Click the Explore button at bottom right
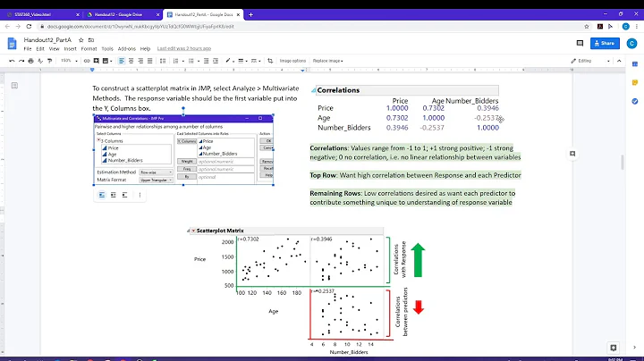The image size is (644, 361). point(614,348)
